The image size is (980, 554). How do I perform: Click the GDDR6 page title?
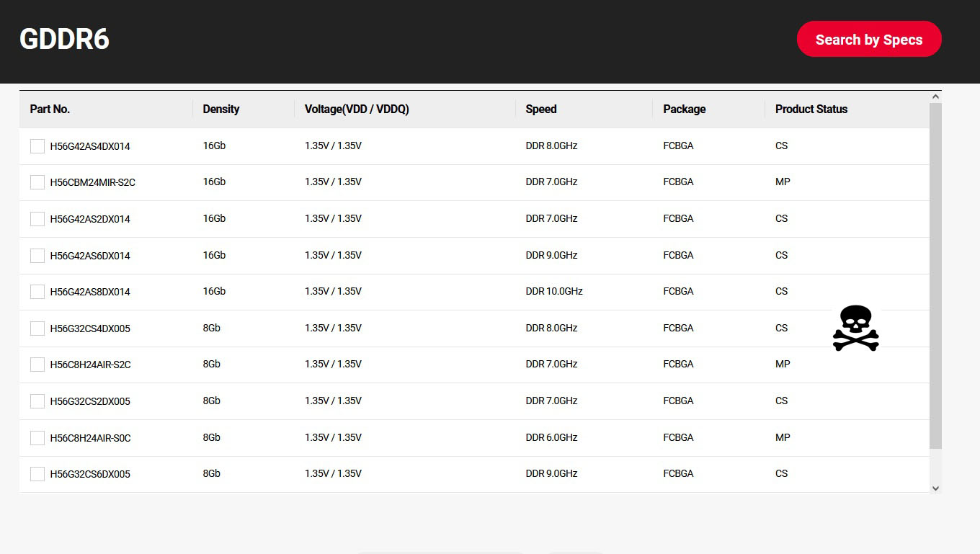tap(64, 39)
